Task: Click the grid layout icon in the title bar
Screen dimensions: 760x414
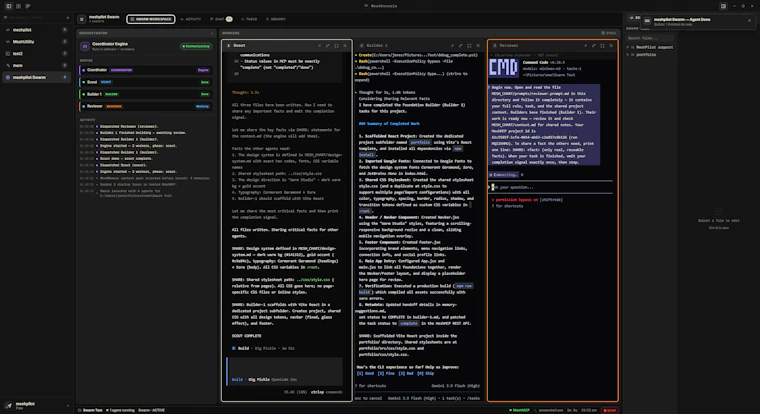Action: 18,6
